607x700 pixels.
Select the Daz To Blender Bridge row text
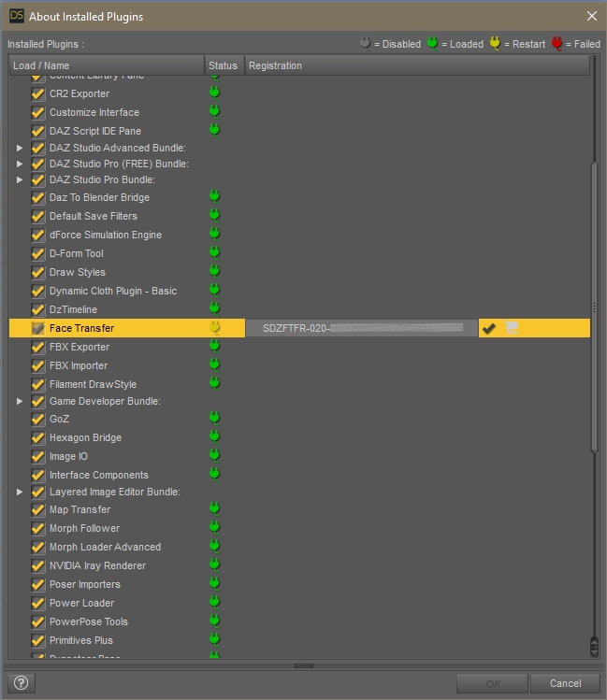(x=99, y=197)
